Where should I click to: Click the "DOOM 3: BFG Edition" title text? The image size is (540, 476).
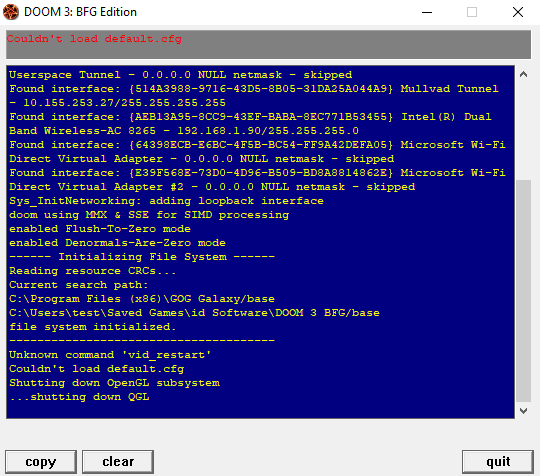[80, 12]
